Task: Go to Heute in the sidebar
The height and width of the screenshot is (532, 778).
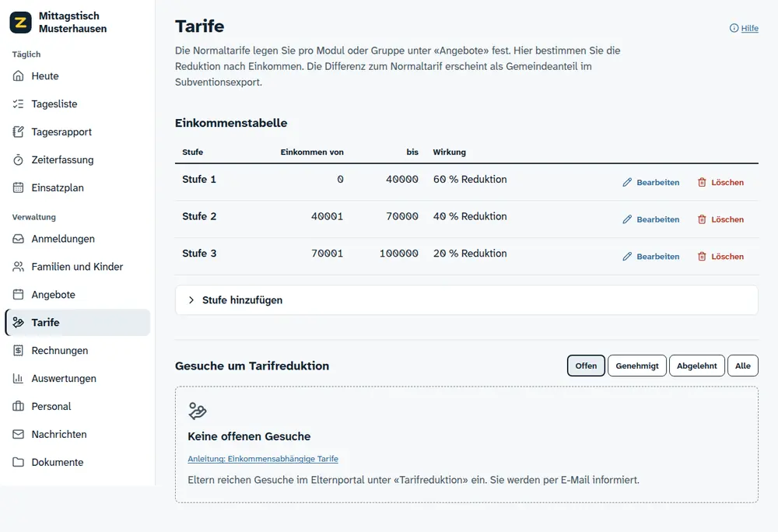Action: click(x=77, y=76)
